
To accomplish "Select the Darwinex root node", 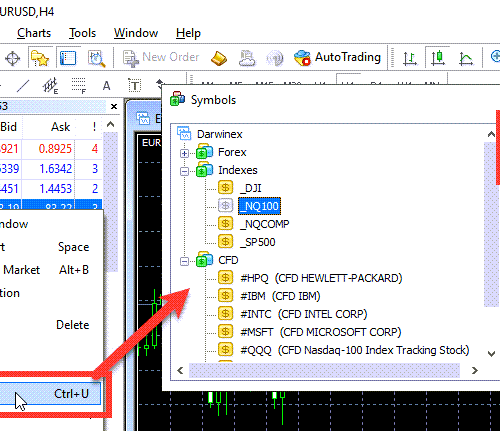I will coord(220,134).
